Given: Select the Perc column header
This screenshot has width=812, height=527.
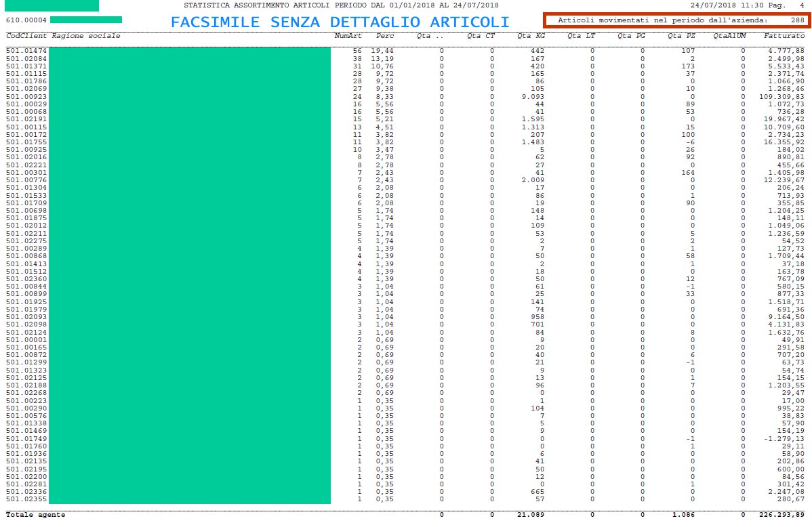Looking at the screenshot, I should coord(385,35).
